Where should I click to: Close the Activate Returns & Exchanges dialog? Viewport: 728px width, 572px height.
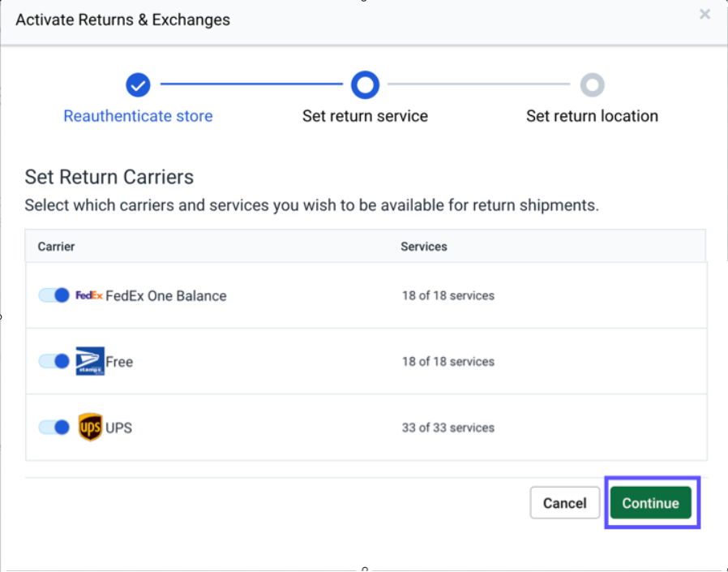pos(704,14)
